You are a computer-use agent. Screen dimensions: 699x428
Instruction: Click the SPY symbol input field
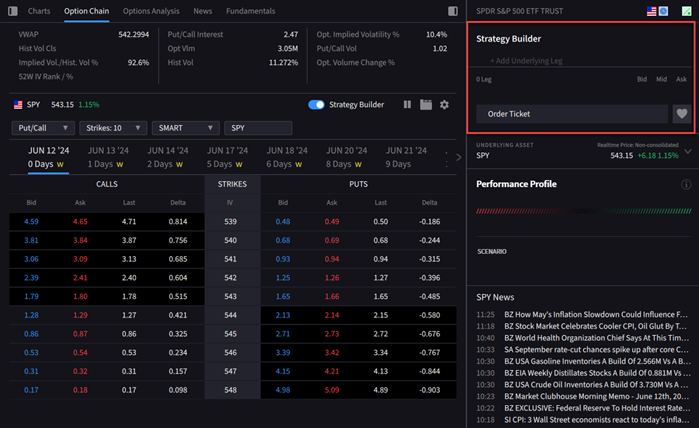coord(258,128)
